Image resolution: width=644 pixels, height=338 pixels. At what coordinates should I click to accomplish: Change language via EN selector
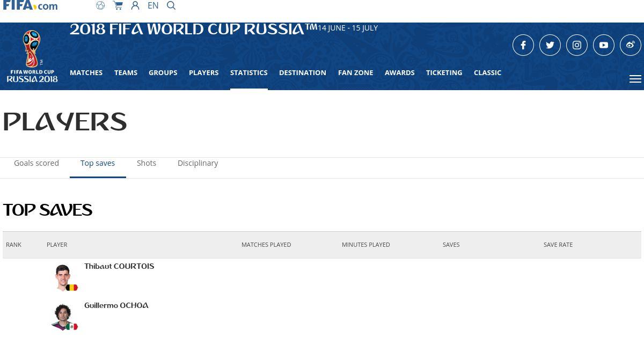pyautogui.click(x=153, y=5)
